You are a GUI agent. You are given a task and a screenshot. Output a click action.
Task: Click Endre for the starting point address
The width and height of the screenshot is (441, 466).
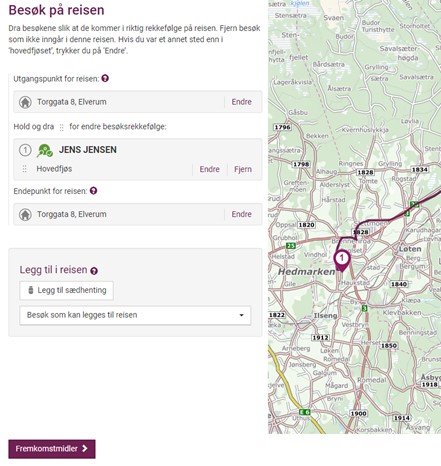[x=242, y=102]
